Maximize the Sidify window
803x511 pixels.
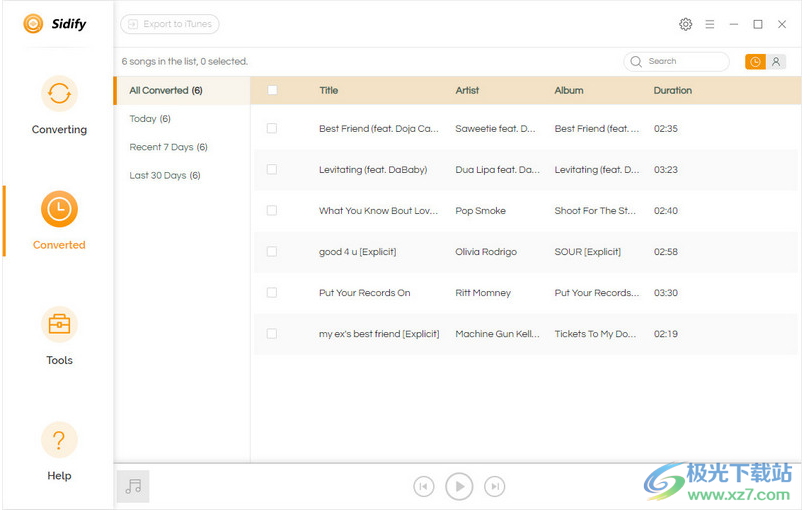pos(758,24)
